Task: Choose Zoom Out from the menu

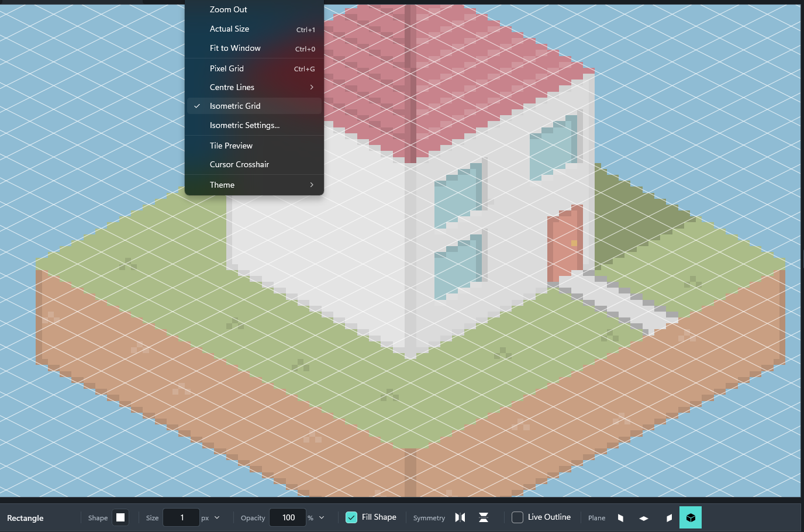Action: (254, 9)
